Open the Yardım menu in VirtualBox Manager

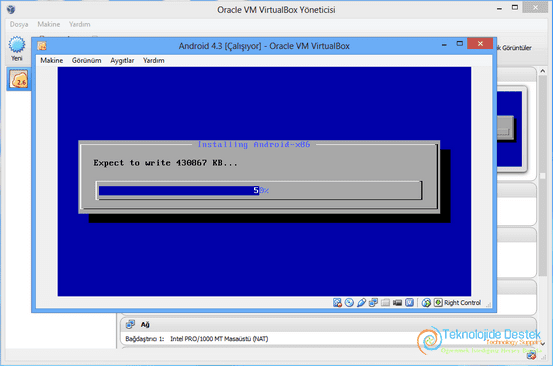[80, 24]
